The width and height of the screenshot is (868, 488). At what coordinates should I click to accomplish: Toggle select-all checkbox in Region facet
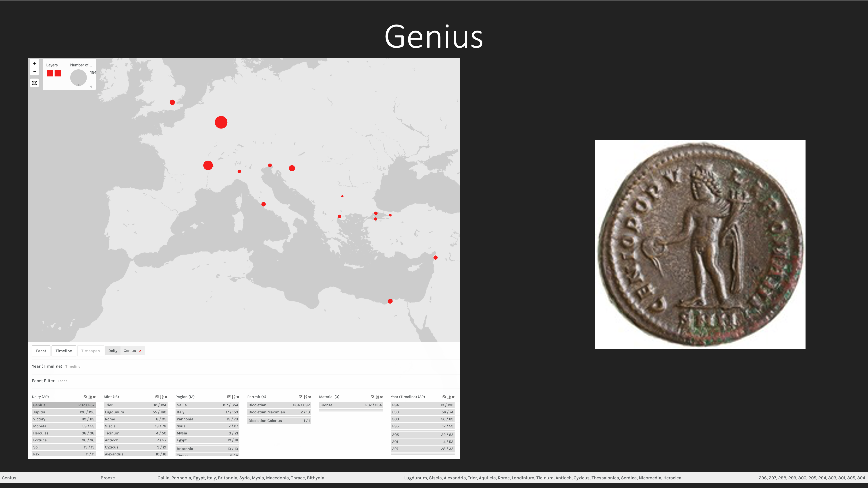pos(229,397)
